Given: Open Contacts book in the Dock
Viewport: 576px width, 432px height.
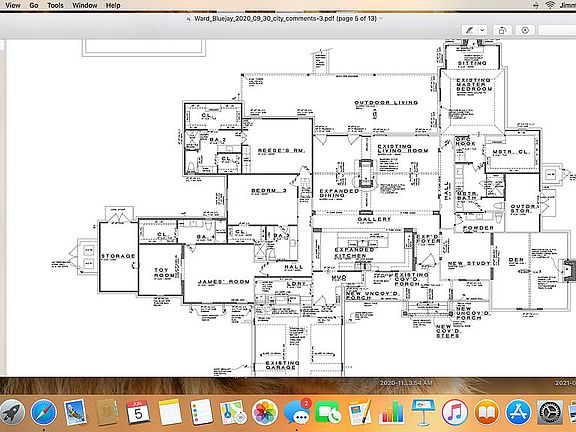Looking at the screenshot, I should (107, 412).
